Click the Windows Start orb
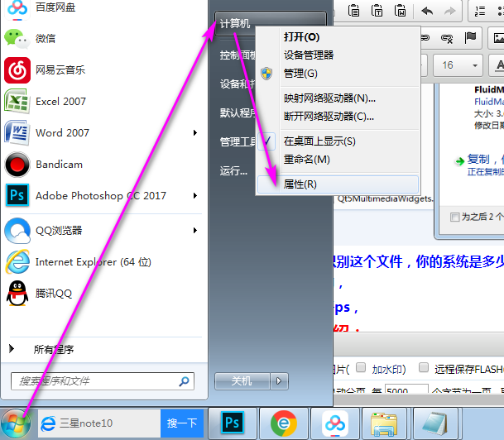Viewport: 504px width, 440px height. coord(16,423)
